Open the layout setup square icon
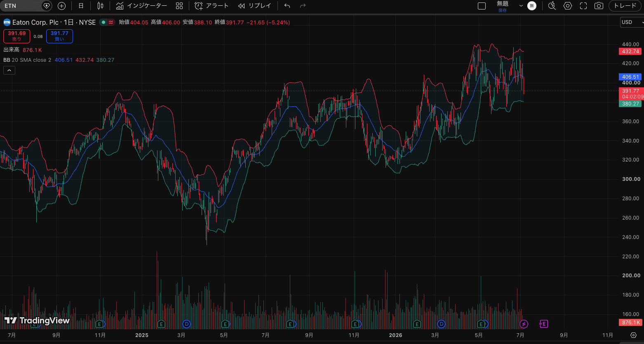644x344 pixels. tap(482, 6)
